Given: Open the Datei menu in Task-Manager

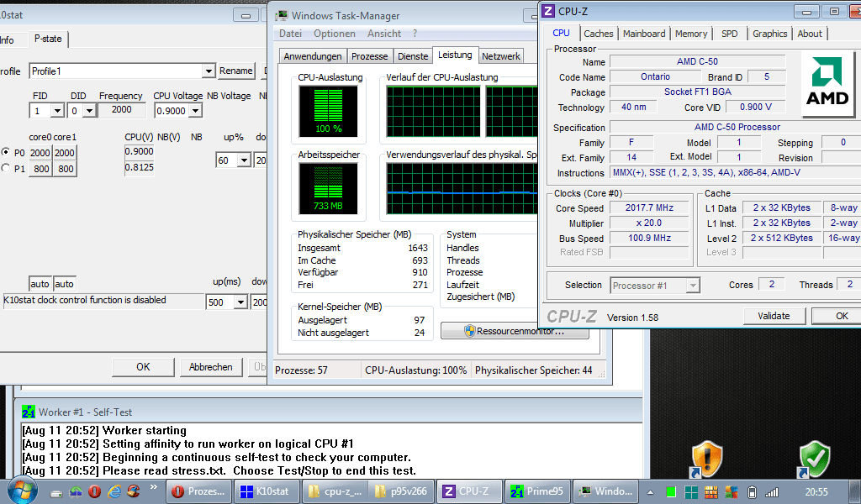Looking at the screenshot, I should point(290,34).
